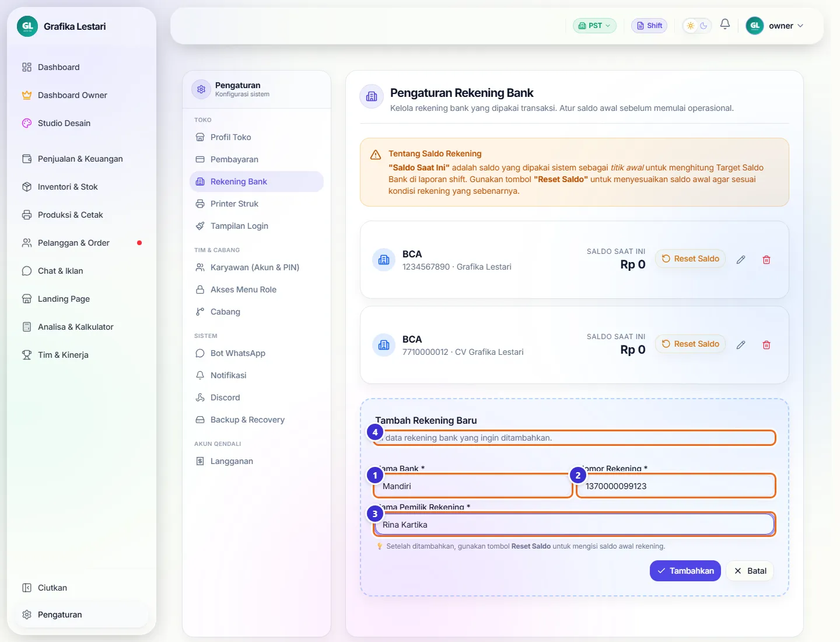Viewport: 840px width, 642px height.
Task: Open the PST branch dropdown
Action: click(x=594, y=26)
